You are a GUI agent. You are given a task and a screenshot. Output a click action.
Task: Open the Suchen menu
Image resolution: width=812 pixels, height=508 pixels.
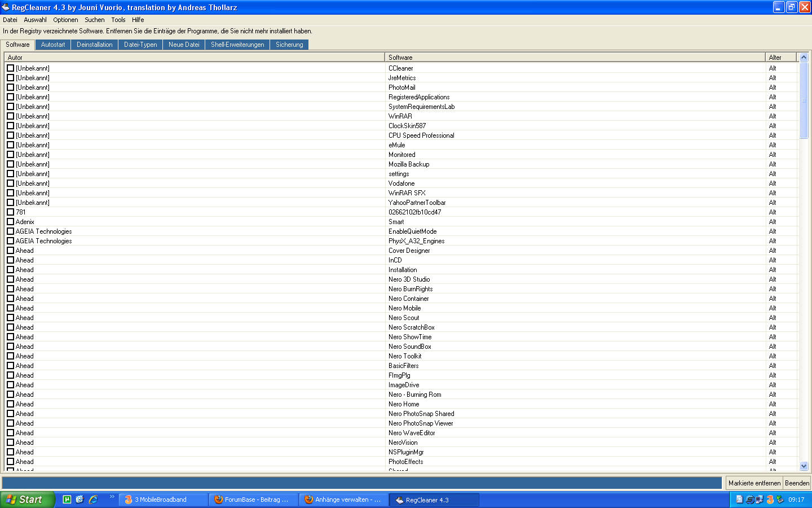pos(95,20)
